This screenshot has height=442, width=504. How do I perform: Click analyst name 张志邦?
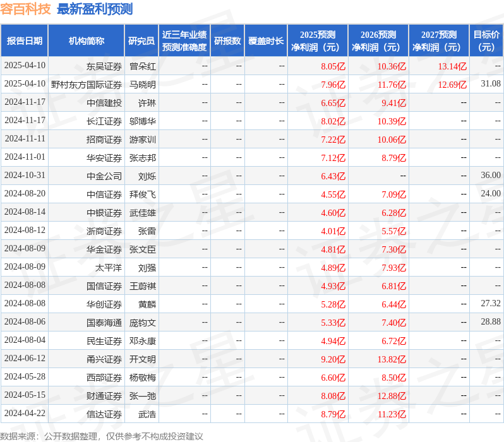(x=143, y=158)
